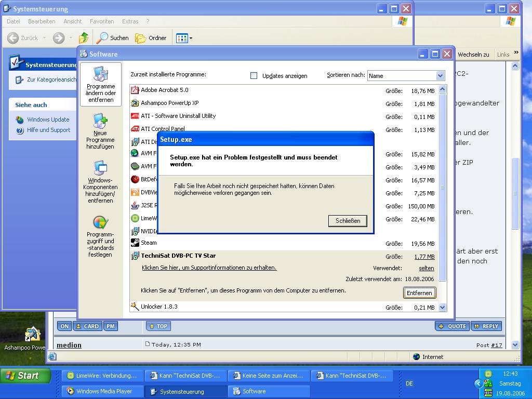Screen dimensions: 532x399
Task: Click the Supportinformationen link for TechniSat
Action: tap(209, 268)
